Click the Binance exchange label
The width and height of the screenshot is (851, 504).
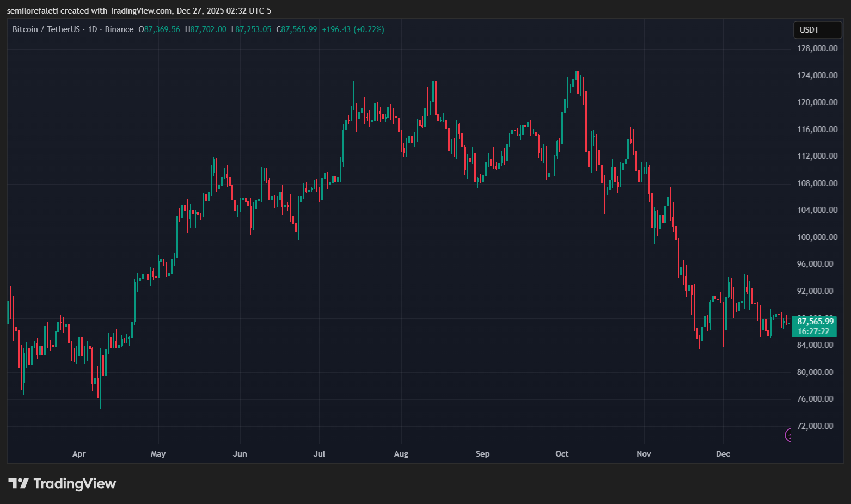[119, 29]
